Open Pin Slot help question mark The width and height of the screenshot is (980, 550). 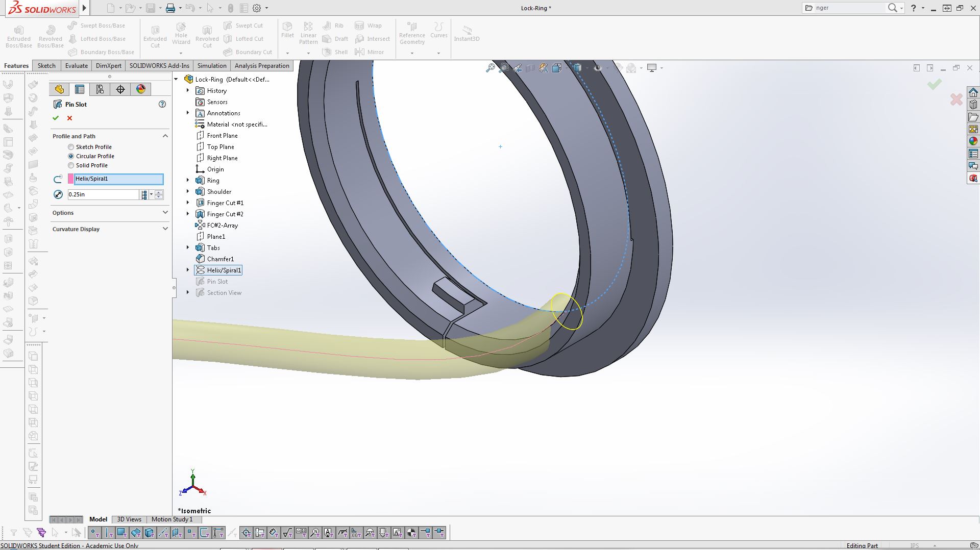point(162,104)
